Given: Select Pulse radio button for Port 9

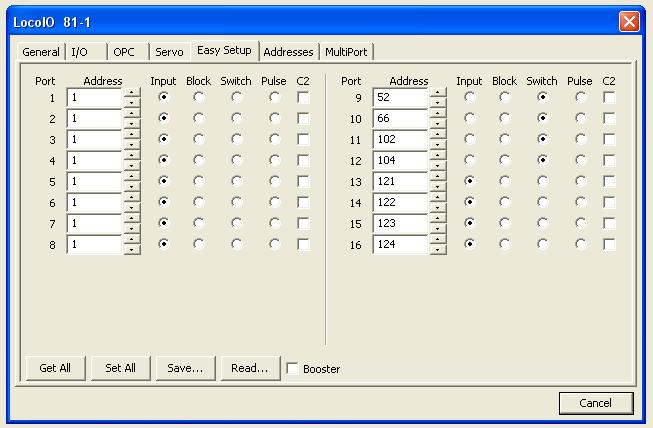Looking at the screenshot, I should pyautogui.click(x=580, y=97).
